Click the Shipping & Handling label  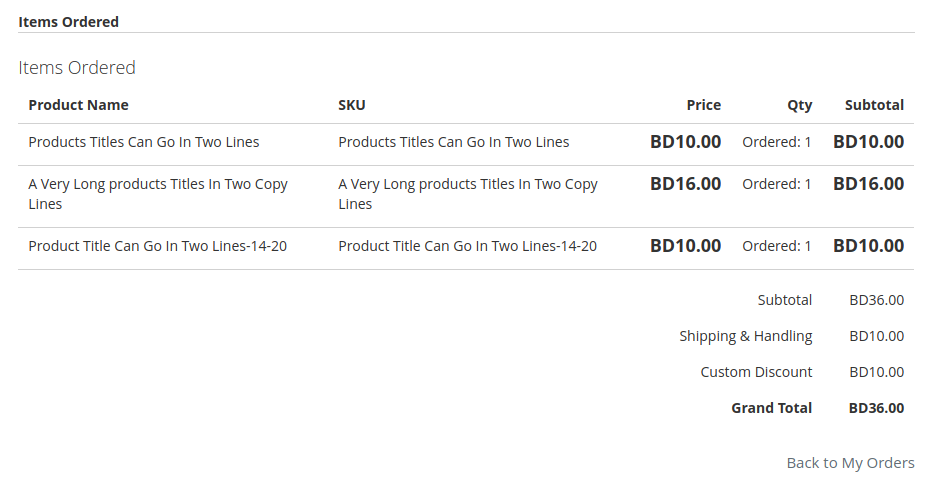coord(746,336)
